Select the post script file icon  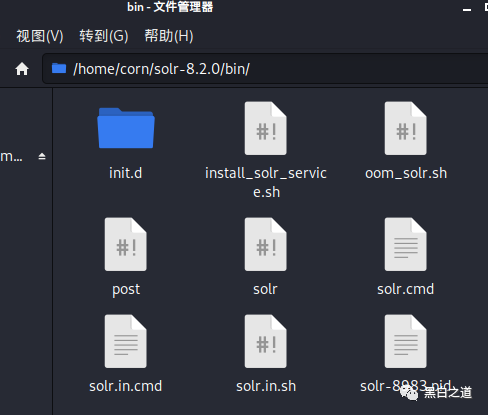tap(125, 244)
